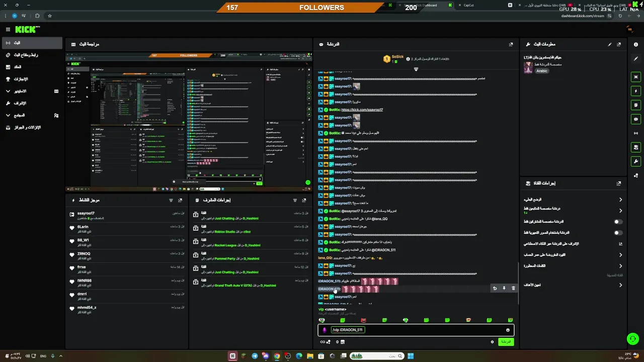This screenshot has height=362, width=644.
Task: Open the AI chat moderation external link
Action: (x=620, y=244)
